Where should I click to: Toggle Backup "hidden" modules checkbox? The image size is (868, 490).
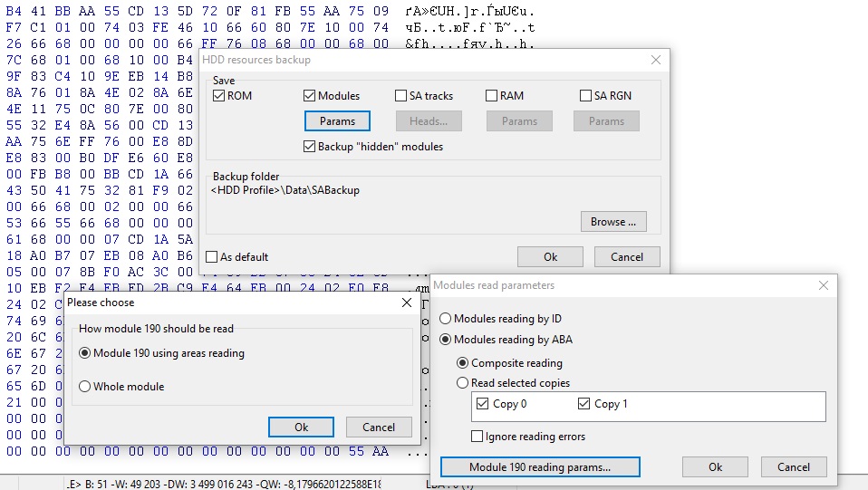[310, 147]
